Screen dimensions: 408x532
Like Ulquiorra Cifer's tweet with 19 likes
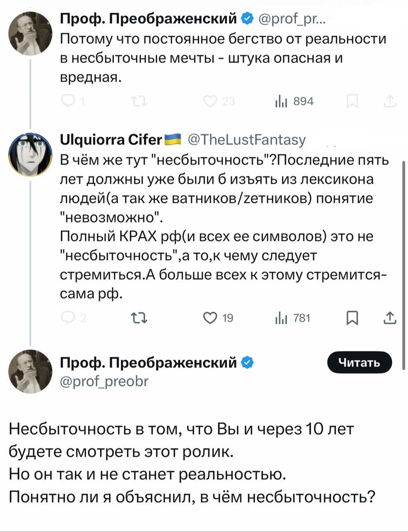pyautogui.click(x=211, y=319)
